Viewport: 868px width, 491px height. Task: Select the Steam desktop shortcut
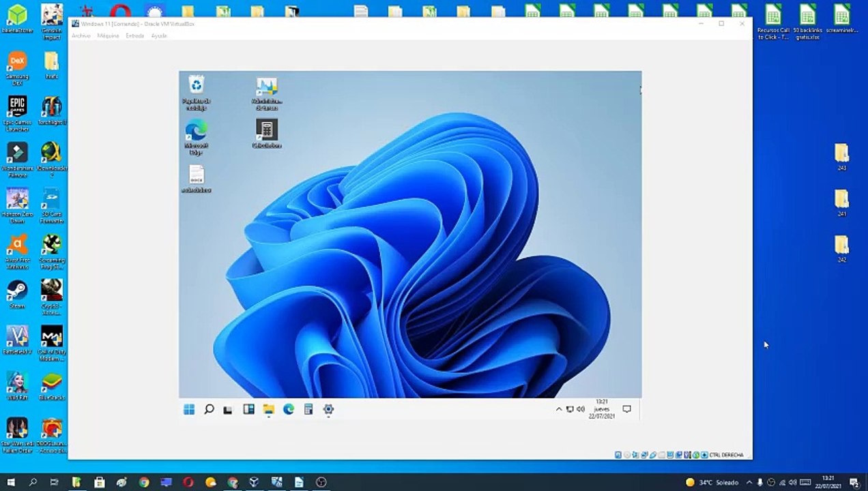(17, 294)
